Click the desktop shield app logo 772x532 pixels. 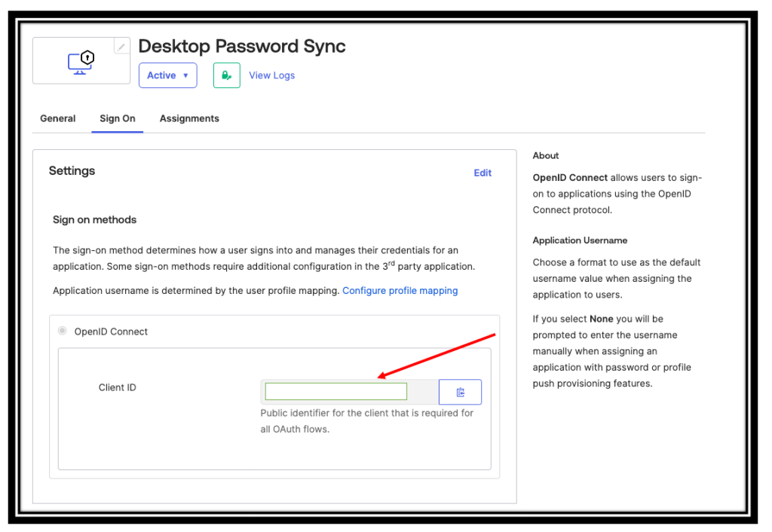coord(81,61)
